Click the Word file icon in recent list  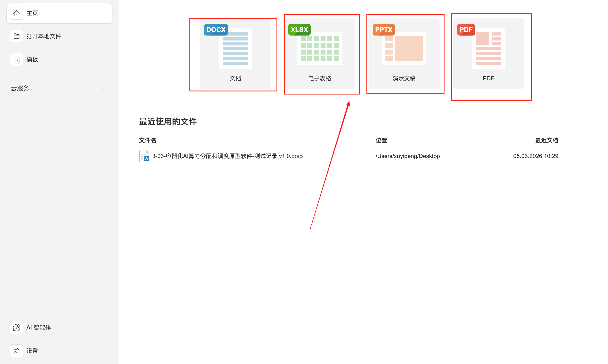[x=144, y=156]
